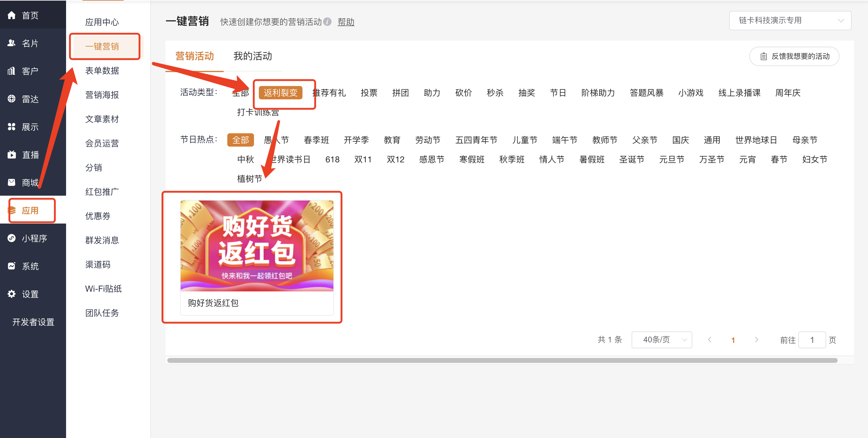The image size is (868, 438).
Task: Open the 设置 gear icon
Action: coord(12,294)
